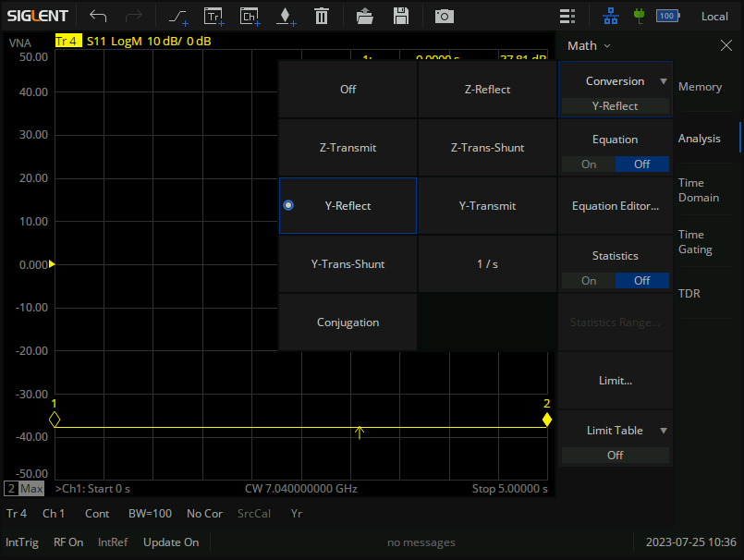Click the Start 0 s sweep label

[x=108, y=488]
